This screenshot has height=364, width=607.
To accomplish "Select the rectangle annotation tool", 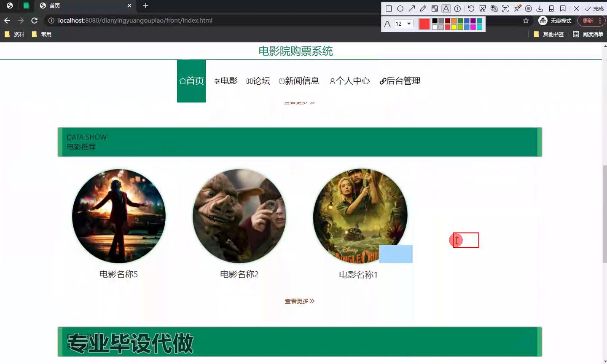I will (x=389, y=8).
